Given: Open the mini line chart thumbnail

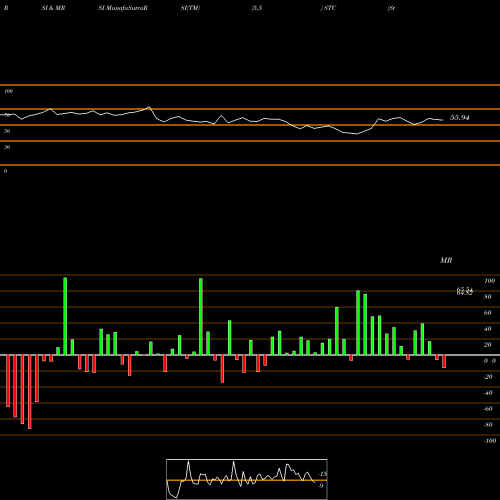Looking at the screenshot, I should pyautogui.click(x=247, y=479).
